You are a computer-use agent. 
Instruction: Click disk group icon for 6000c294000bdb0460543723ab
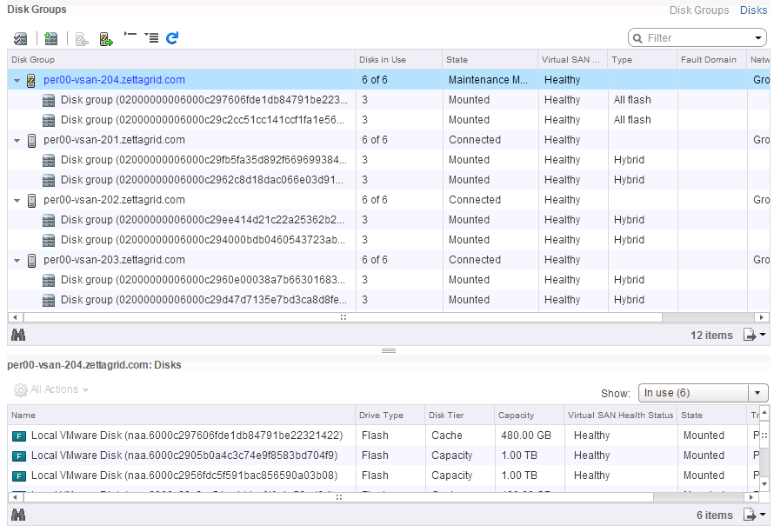[49, 240]
